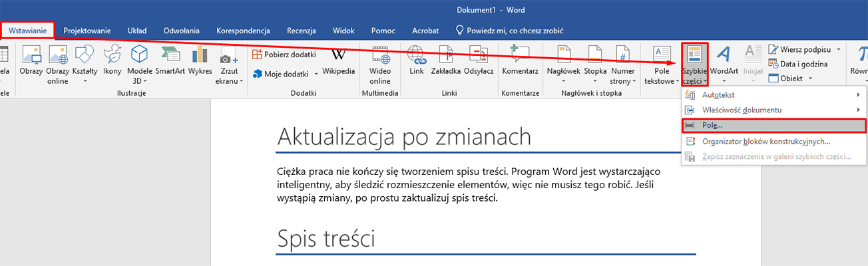This screenshot has height=266, width=868.
Task: Insert an Odsyłacz cross-reference
Action: click(479, 61)
